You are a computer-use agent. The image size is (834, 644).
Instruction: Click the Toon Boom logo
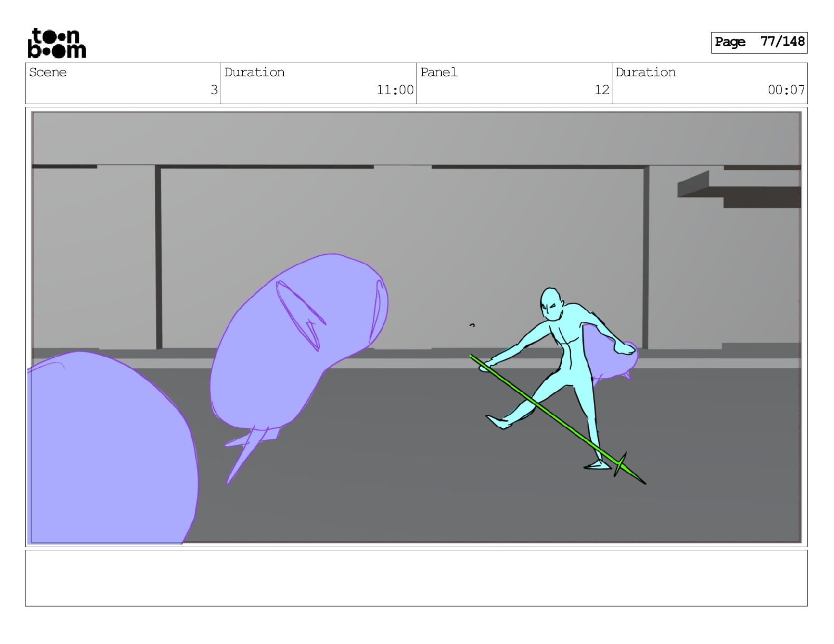point(56,43)
